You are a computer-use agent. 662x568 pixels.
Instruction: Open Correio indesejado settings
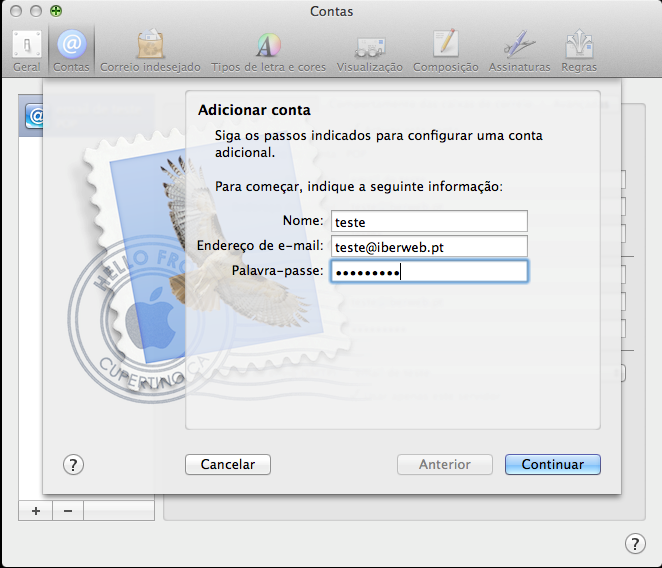pos(150,50)
